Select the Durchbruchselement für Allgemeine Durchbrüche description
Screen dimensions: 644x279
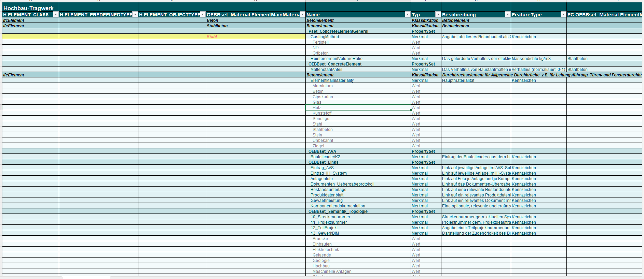coord(542,75)
